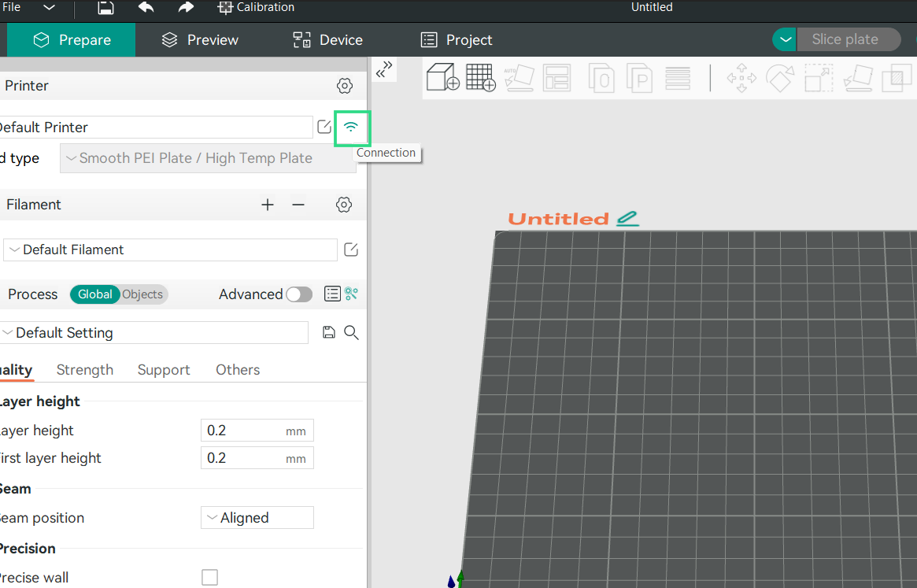Save the process preset via disk icon
917x588 pixels.
pos(329,333)
